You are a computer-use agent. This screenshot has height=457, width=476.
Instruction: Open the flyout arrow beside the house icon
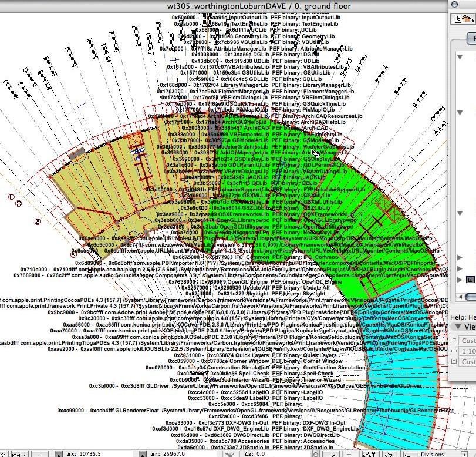[473, 20]
